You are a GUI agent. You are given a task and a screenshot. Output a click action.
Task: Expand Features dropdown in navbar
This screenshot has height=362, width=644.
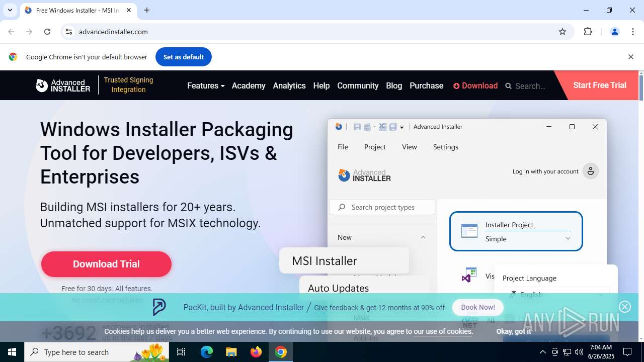coord(206,86)
